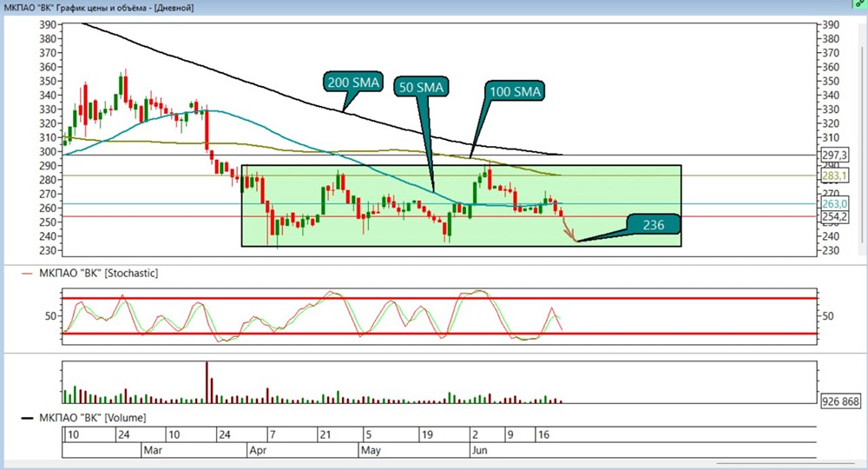Select the '50 SMA' callout label
Screen dimensions: 868x470
coord(421,87)
